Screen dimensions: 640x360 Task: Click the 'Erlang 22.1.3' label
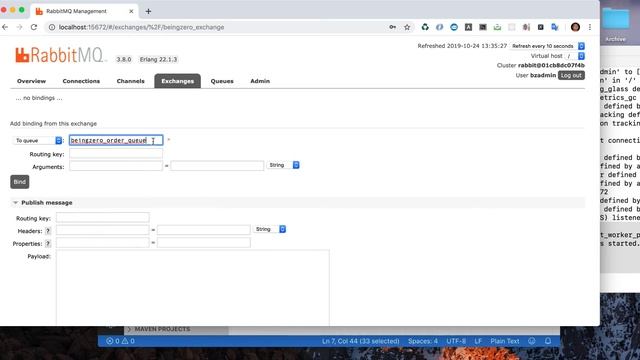point(158,59)
